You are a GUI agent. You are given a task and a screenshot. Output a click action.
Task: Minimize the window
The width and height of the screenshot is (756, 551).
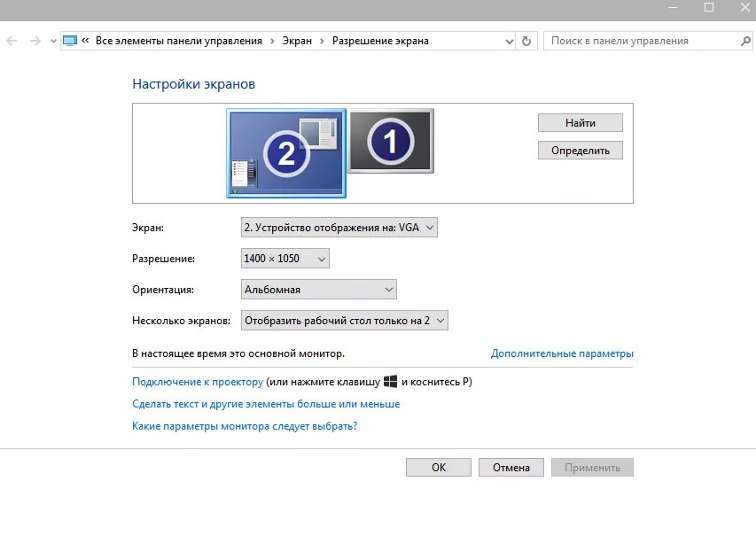point(673,8)
